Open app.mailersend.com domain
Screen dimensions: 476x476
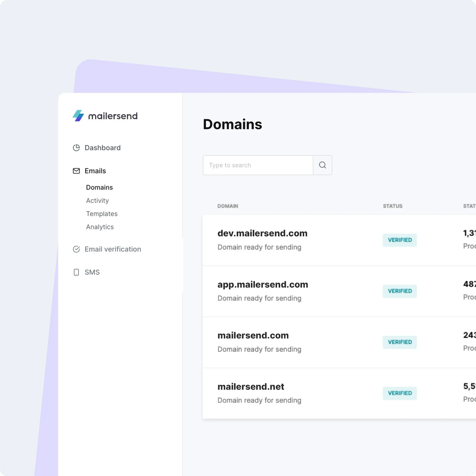click(x=263, y=285)
